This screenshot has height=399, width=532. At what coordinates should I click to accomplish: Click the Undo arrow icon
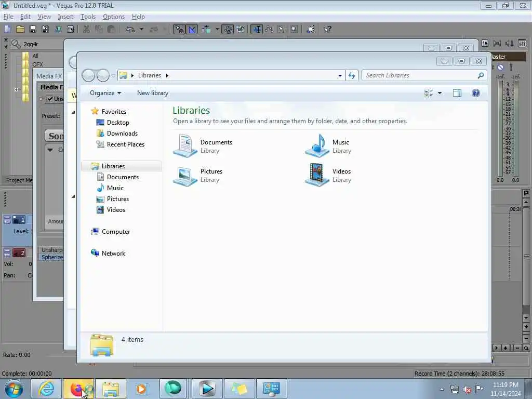tap(130, 30)
